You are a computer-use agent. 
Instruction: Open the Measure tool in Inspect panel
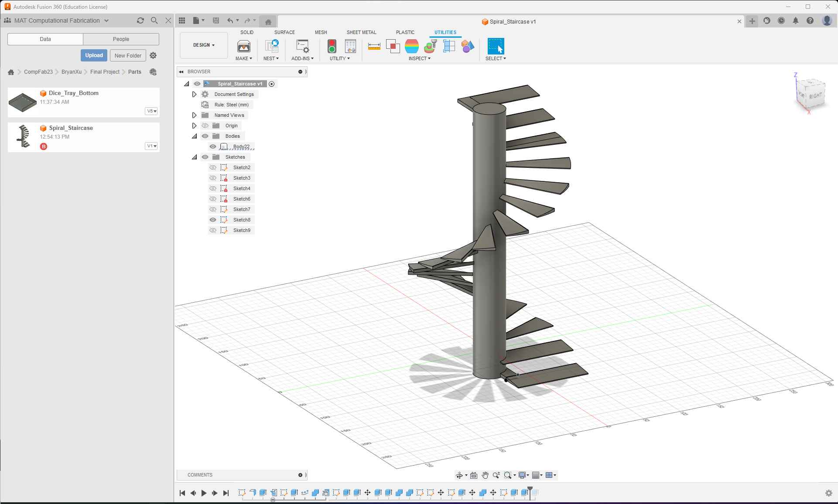pos(374,46)
